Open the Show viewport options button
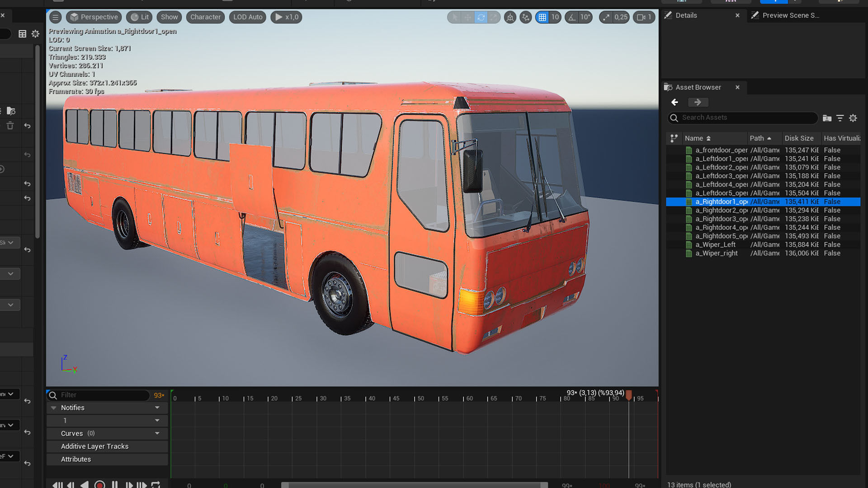The height and width of the screenshot is (488, 868). 169,17
